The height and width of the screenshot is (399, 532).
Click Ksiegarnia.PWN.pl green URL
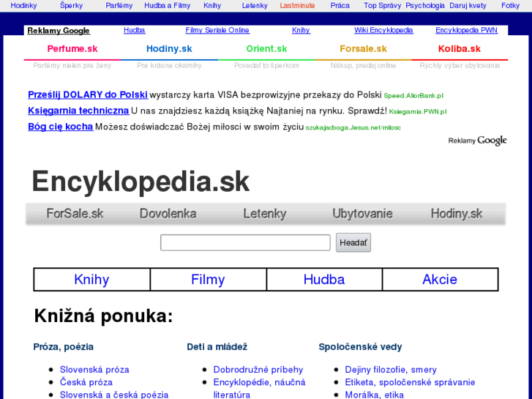click(418, 112)
